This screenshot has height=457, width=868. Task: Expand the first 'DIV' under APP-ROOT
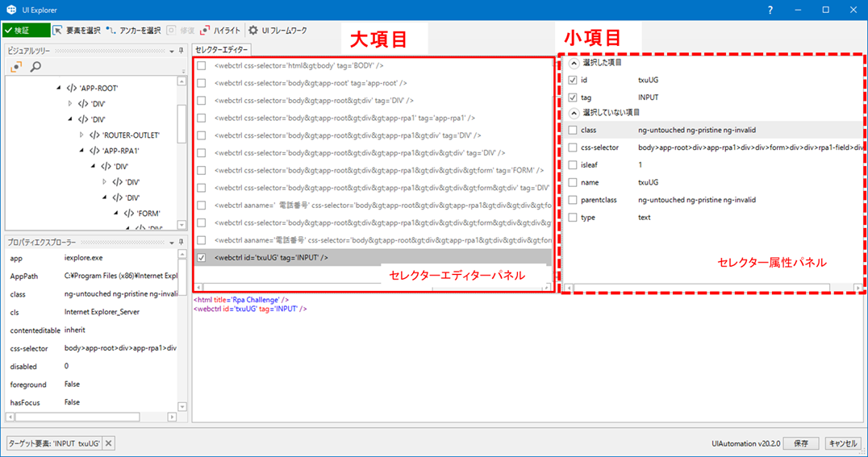click(70, 103)
